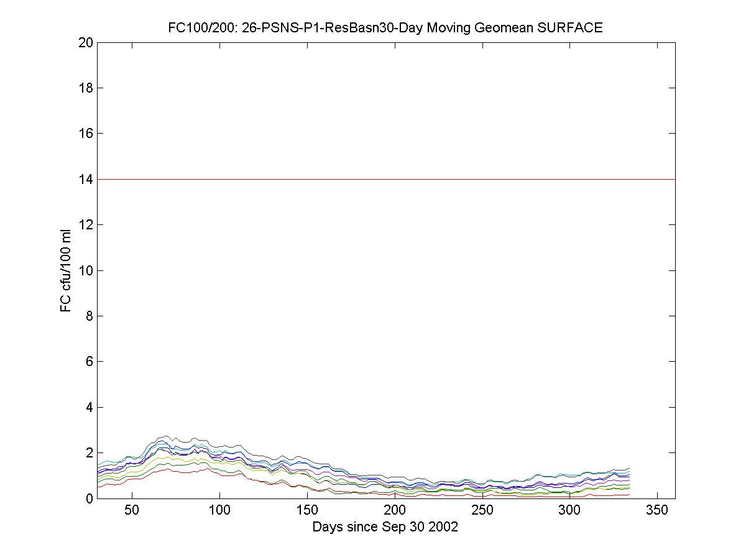Click the y-axis tick label 6
Screen dimensions: 746x560
(90, 362)
